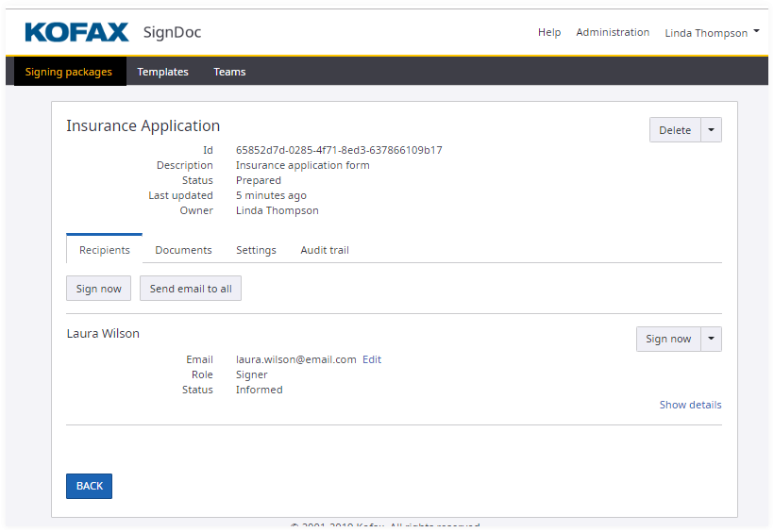Screen dimensions: 774x532
Task: Open the Administration page
Action: (613, 32)
